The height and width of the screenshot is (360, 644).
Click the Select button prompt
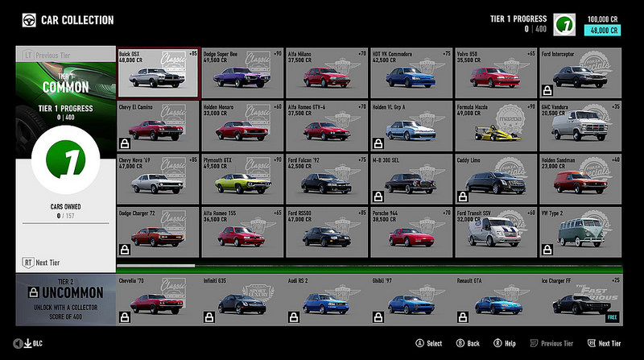click(429, 344)
